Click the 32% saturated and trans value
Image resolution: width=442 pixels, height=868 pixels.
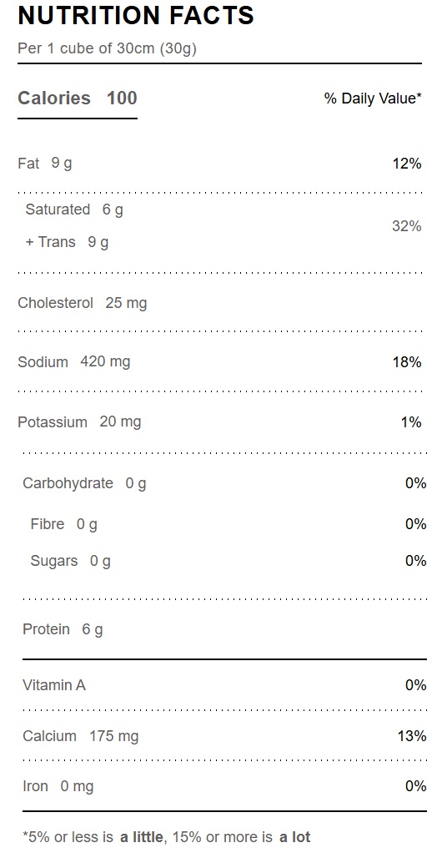pyautogui.click(x=407, y=226)
